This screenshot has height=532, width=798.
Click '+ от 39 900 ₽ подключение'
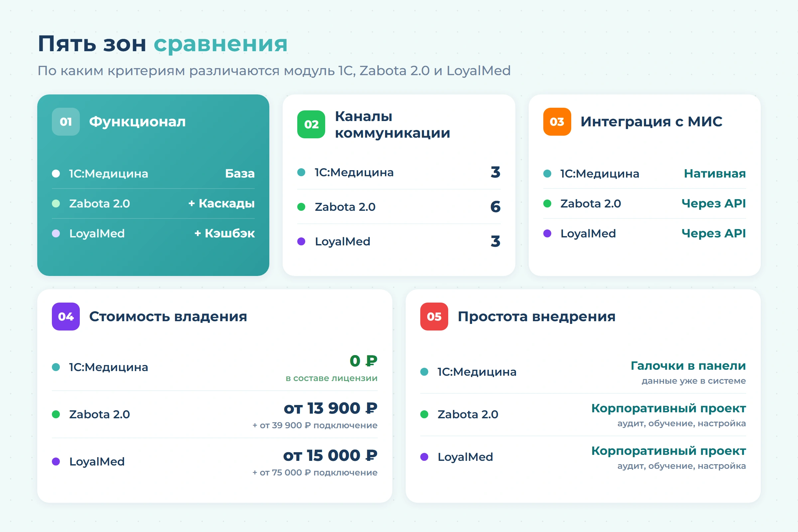[315, 426]
